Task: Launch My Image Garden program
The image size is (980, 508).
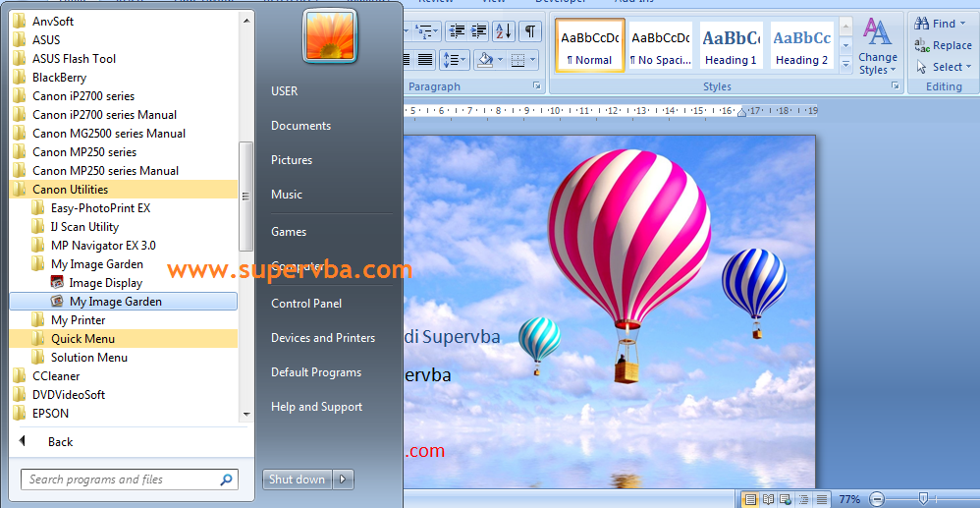Action: tap(123, 302)
